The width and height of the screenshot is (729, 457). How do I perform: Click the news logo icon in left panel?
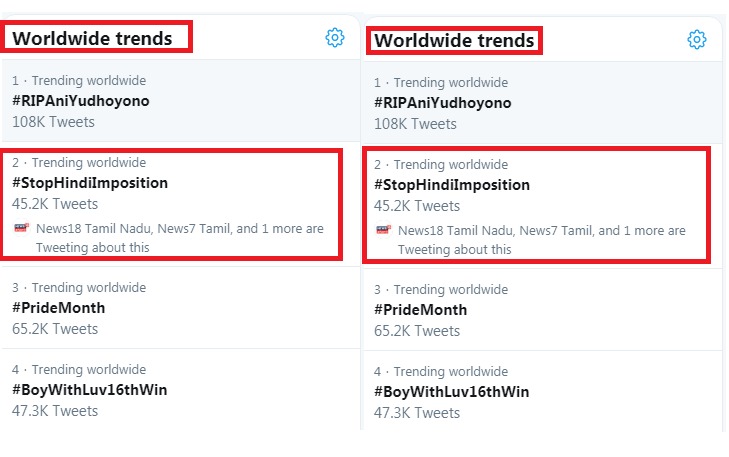pos(21,228)
